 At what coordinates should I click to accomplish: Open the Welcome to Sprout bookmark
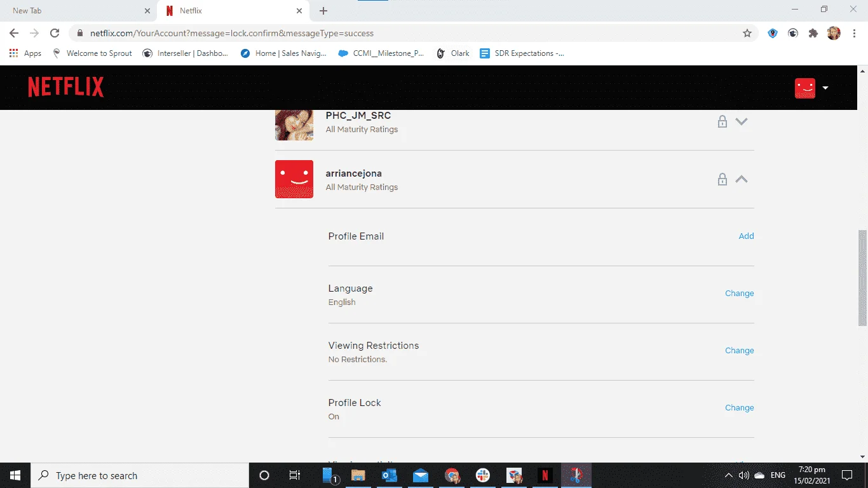click(x=93, y=53)
